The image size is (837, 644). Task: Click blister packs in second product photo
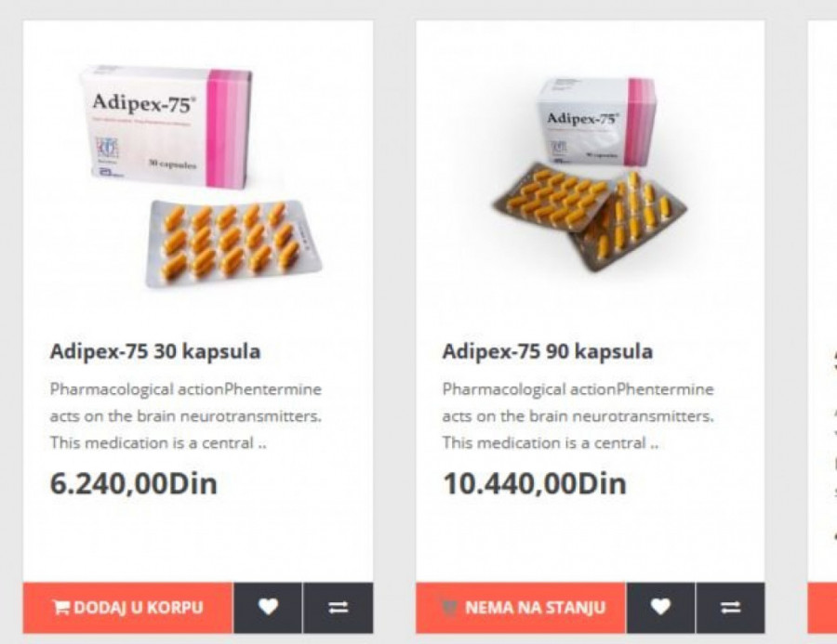590,220
